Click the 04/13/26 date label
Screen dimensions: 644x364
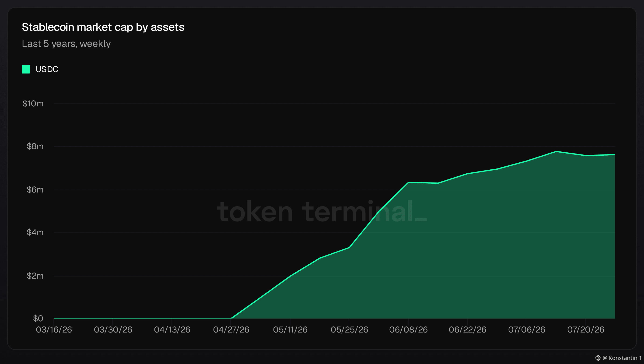point(172,330)
